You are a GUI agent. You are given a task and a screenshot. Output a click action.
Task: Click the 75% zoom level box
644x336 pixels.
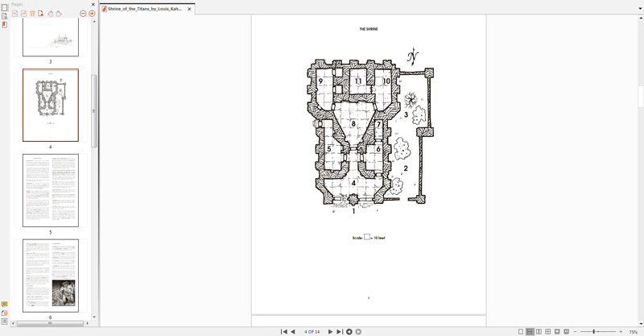(633, 332)
